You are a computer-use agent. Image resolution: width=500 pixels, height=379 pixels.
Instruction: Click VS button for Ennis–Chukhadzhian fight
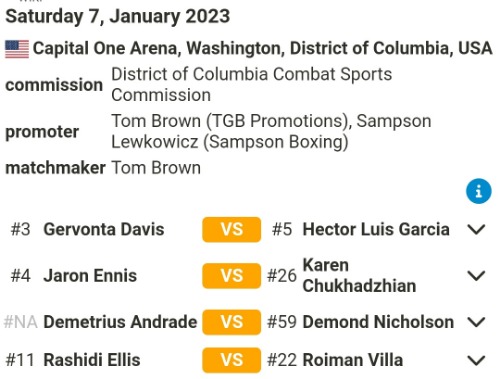(232, 276)
